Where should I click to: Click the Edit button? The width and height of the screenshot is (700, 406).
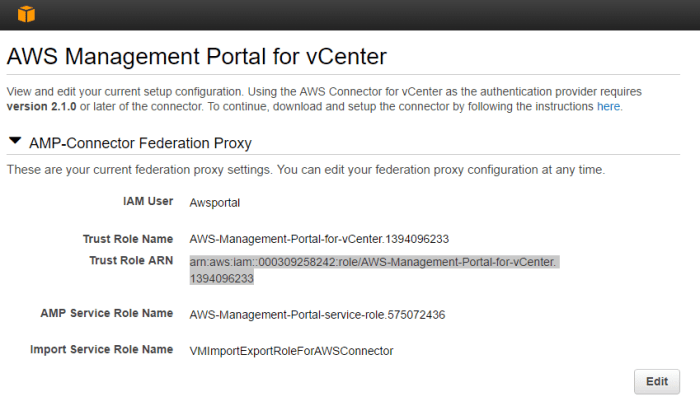pos(657,381)
